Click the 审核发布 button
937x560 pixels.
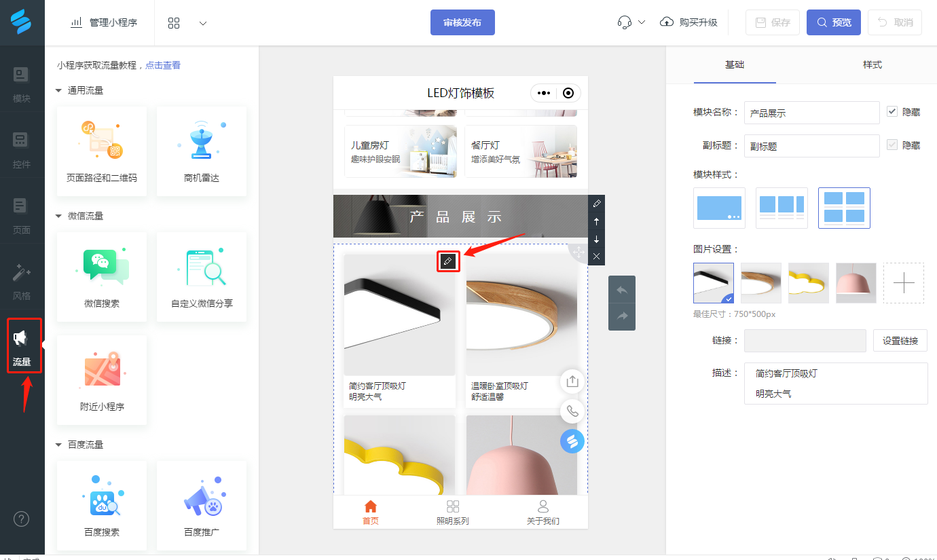[462, 22]
